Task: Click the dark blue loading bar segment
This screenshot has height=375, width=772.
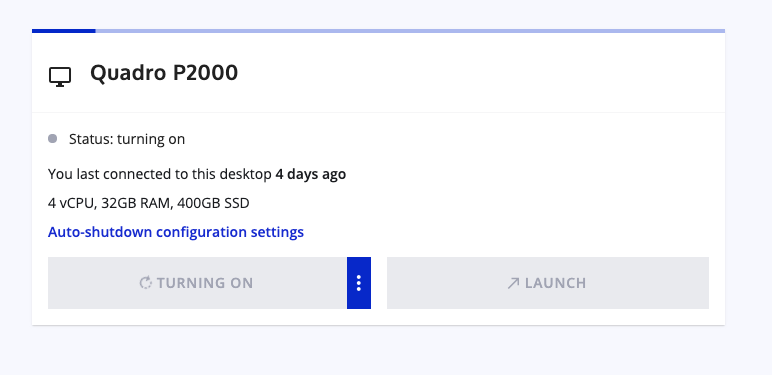Action: 64,31
